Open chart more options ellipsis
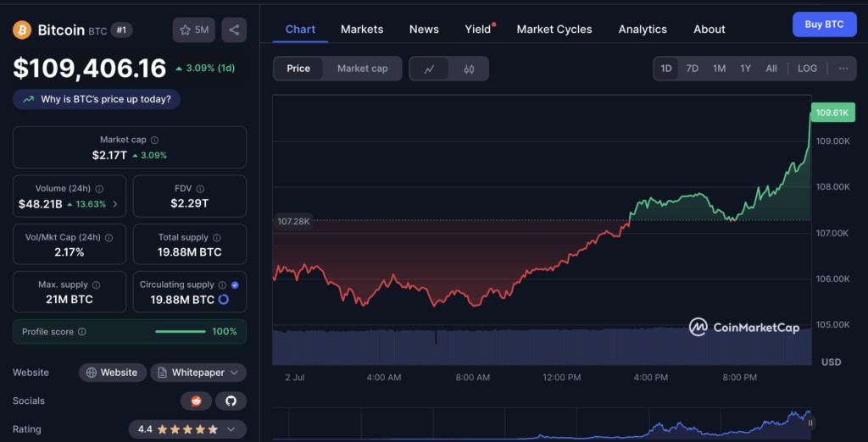The width and height of the screenshot is (868, 442). coord(843,69)
